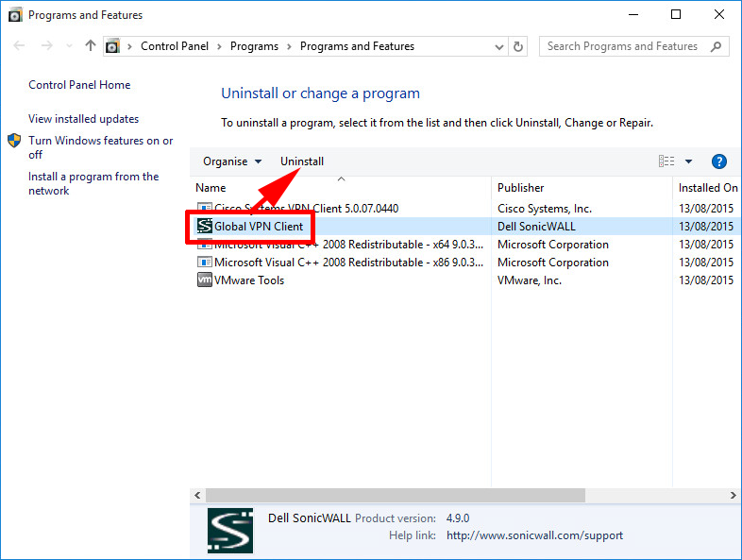Click VMware Tools install date 13/08/2015
742x560 pixels.
(x=706, y=280)
